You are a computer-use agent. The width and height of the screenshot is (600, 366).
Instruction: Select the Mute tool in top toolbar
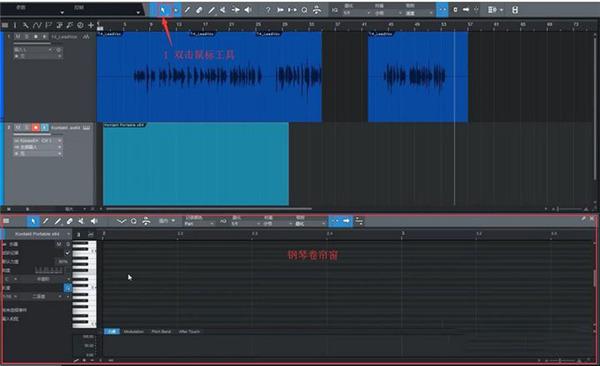pos(223,10)
